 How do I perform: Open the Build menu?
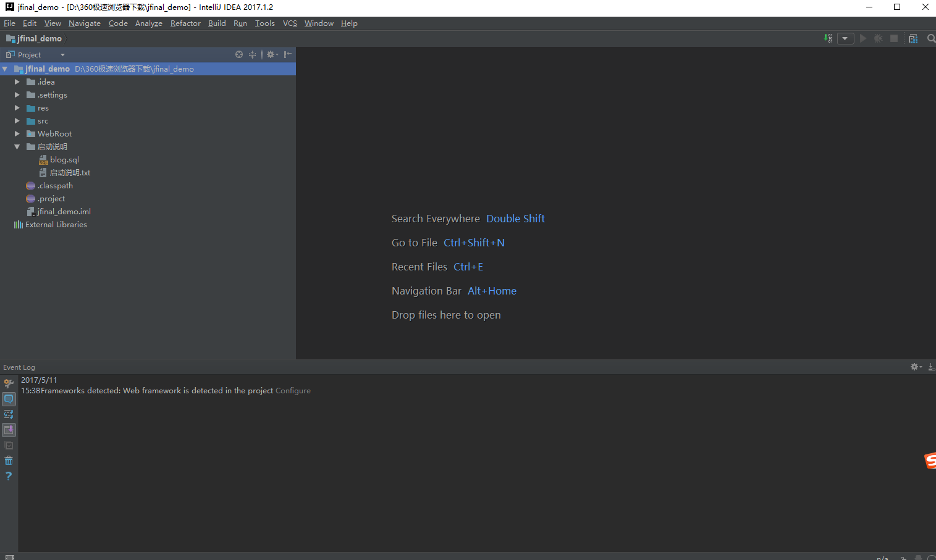click(x=217, y=23)
